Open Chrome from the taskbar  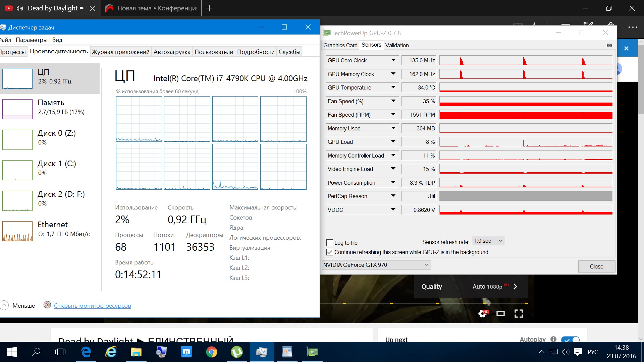211,352
